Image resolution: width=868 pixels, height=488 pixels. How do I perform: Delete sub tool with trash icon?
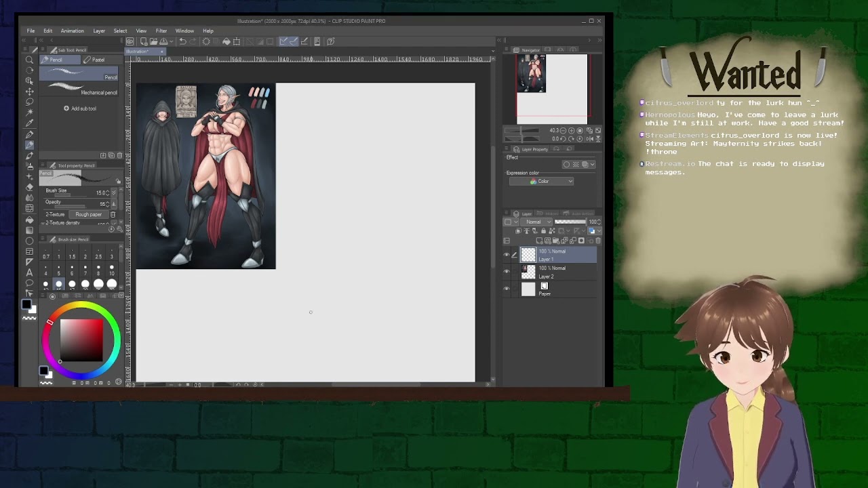click(120, 155)
